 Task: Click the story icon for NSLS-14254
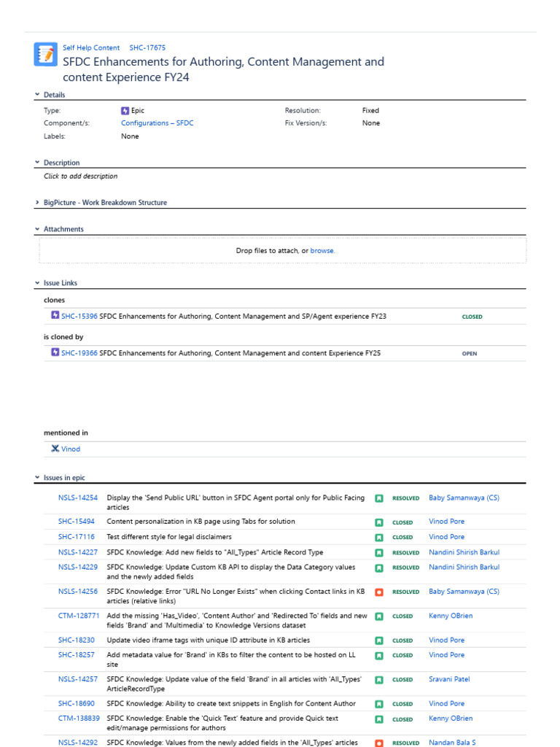coord(379,498)
